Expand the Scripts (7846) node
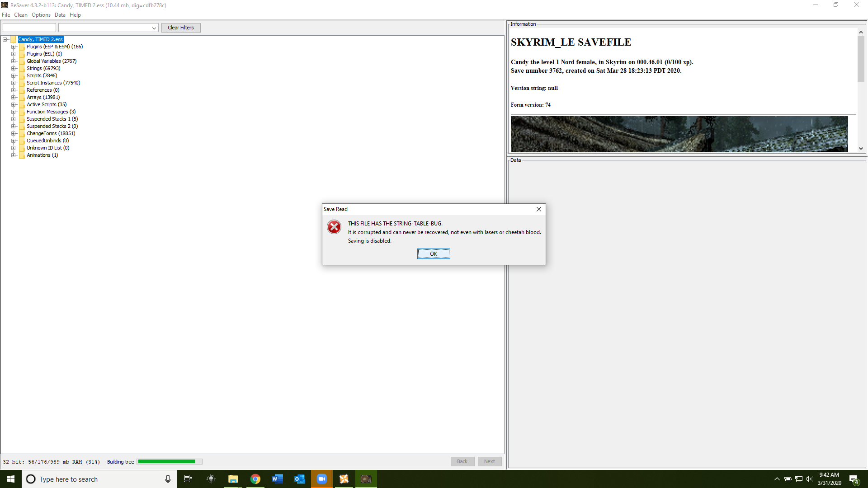 click(14, 76)
